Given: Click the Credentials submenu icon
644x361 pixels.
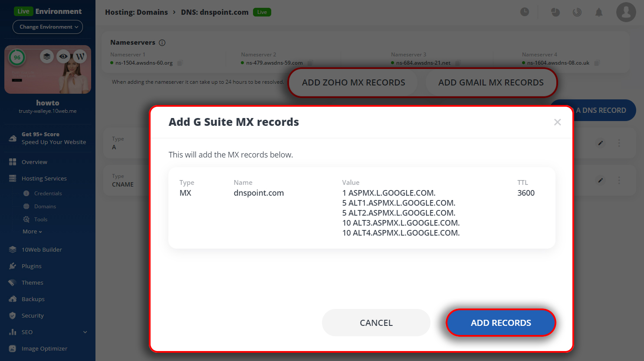Looking at the screenshot, I should 26,194.
